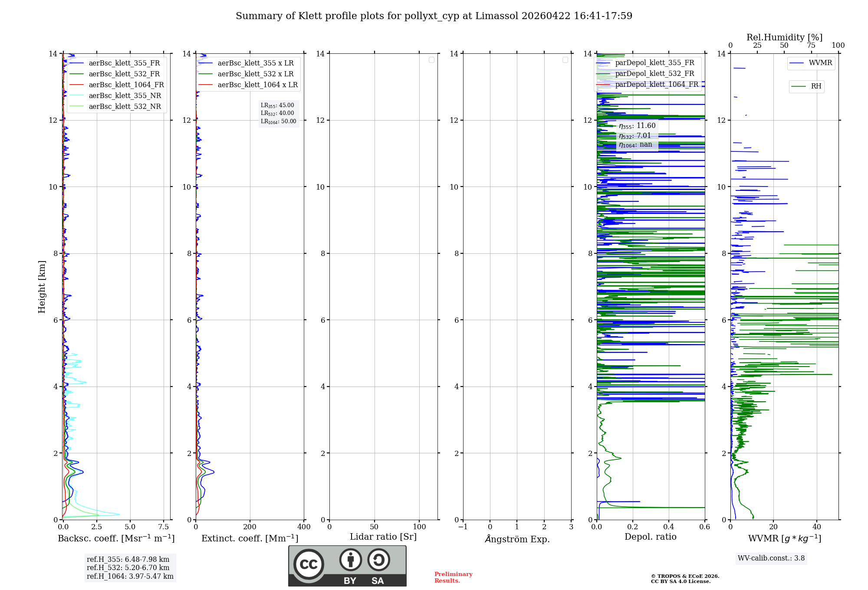Select the aerBsc_klett_1064_FR legend entry
The image size is (868, 590).
coord(126,85)
